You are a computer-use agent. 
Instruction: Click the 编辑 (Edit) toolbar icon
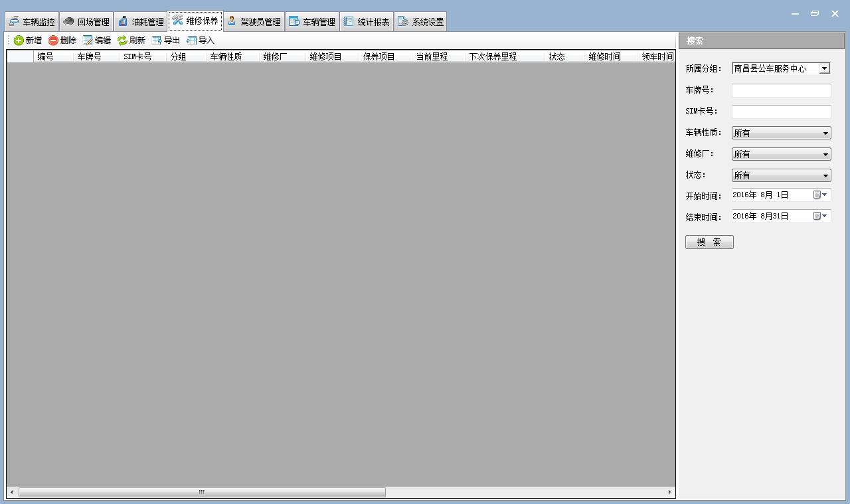[x=88, y=41]
